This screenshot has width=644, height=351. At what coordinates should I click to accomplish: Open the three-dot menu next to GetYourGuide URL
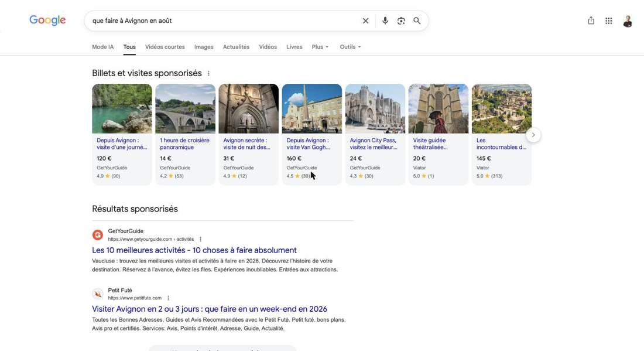200,239
